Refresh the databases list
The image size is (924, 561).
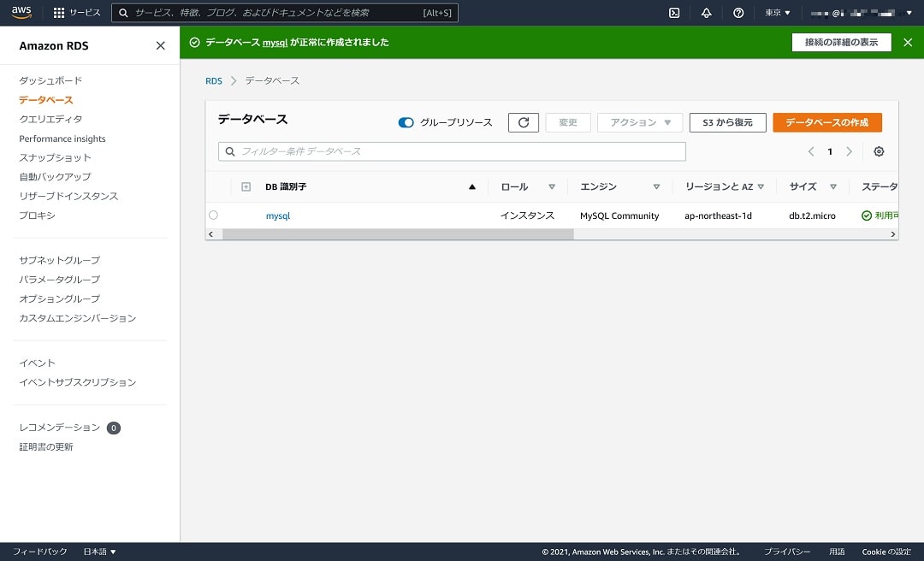[524, 122]
